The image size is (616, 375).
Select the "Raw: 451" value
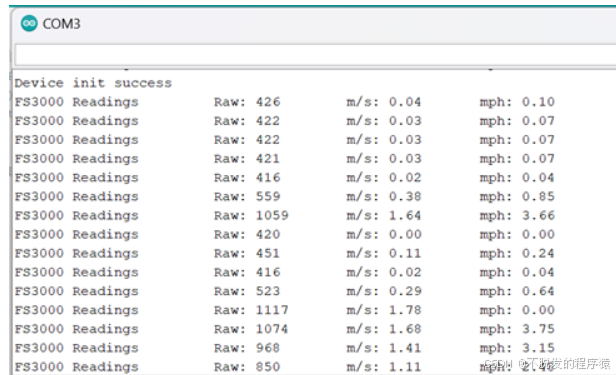[x=247, y=253]
